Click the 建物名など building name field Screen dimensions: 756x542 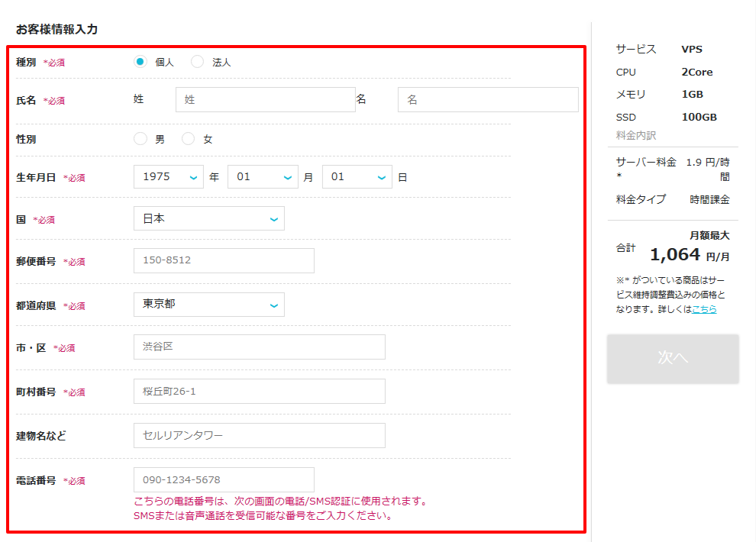point(259,435)
